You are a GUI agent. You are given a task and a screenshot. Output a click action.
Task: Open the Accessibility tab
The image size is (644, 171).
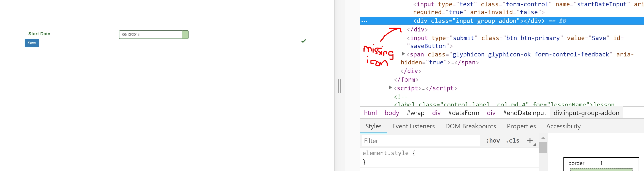563,126
